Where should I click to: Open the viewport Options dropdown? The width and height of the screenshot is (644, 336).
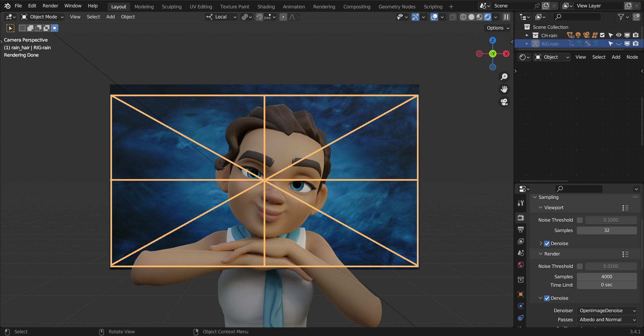[497, 28]
